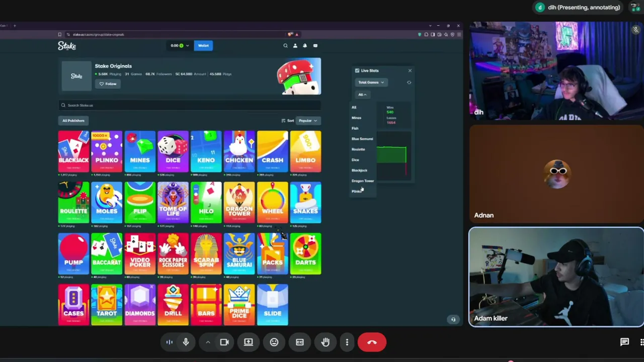Open the Tome of Life game tile

click(x=173, y=203)
